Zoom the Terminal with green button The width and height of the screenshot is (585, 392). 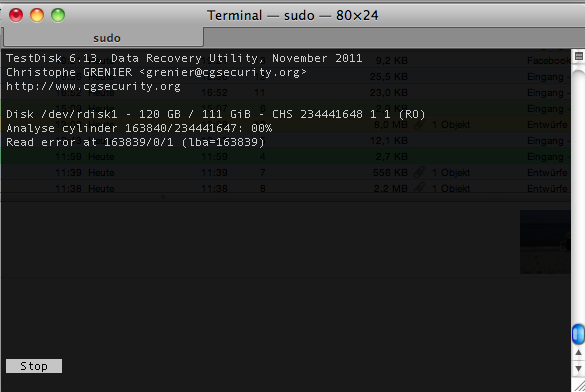[x=58, y=15]
